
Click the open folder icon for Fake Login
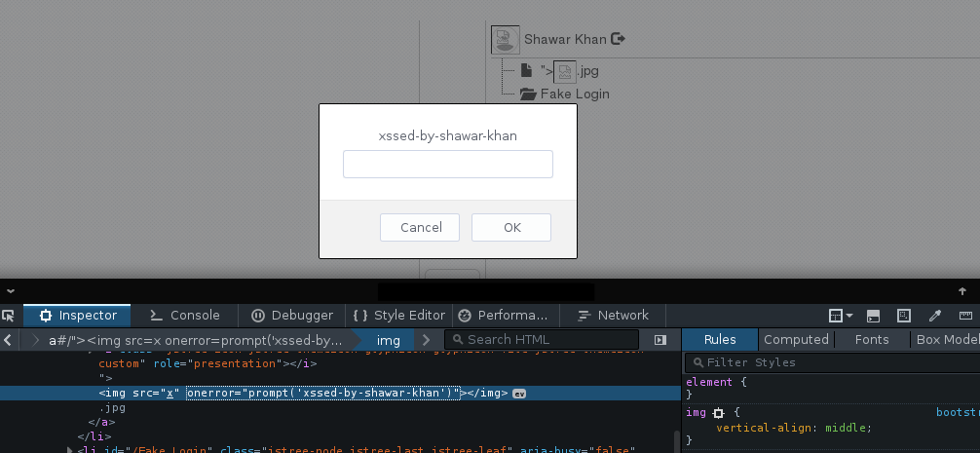click(x=528, y=94)
